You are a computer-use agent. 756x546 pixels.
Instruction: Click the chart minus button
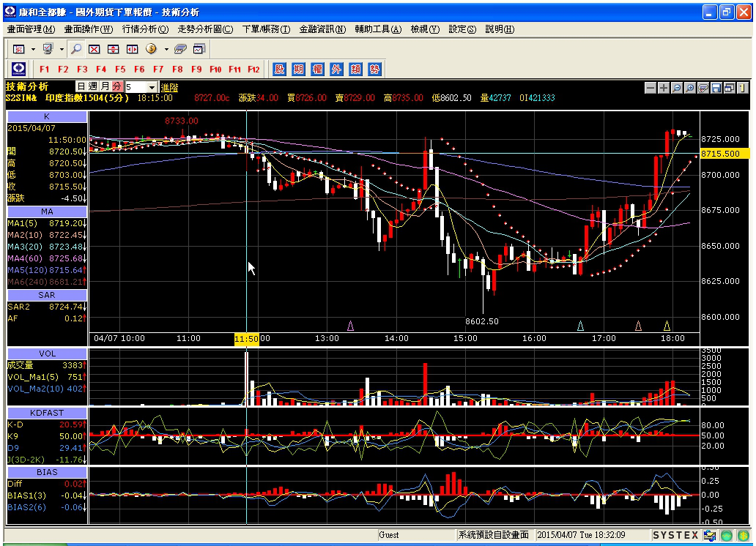click(651, 88)
